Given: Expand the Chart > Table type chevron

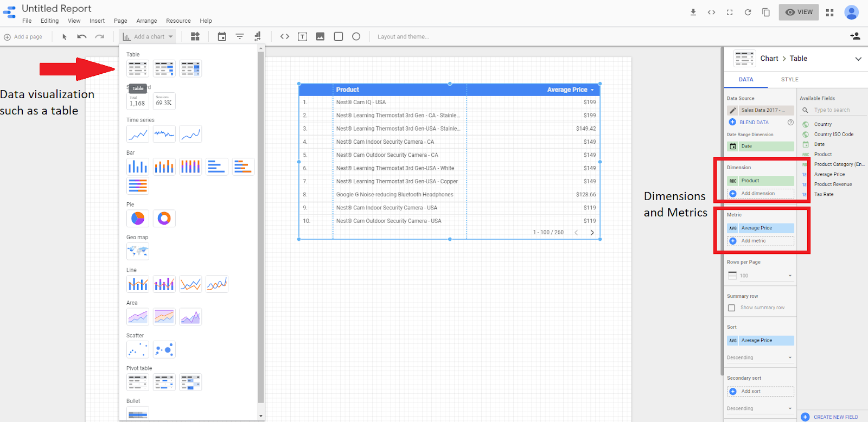Looking at the screenshot, I should (858, 59).
